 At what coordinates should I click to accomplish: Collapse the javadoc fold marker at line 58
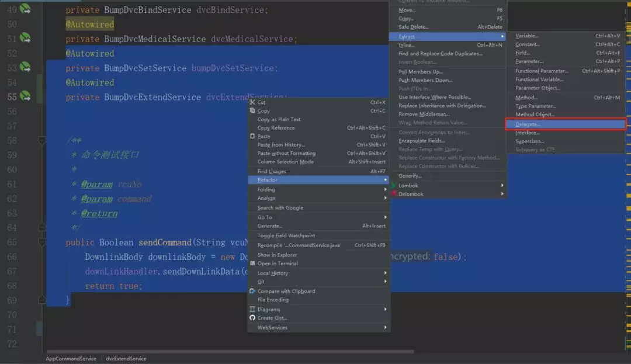click(41, 140)
